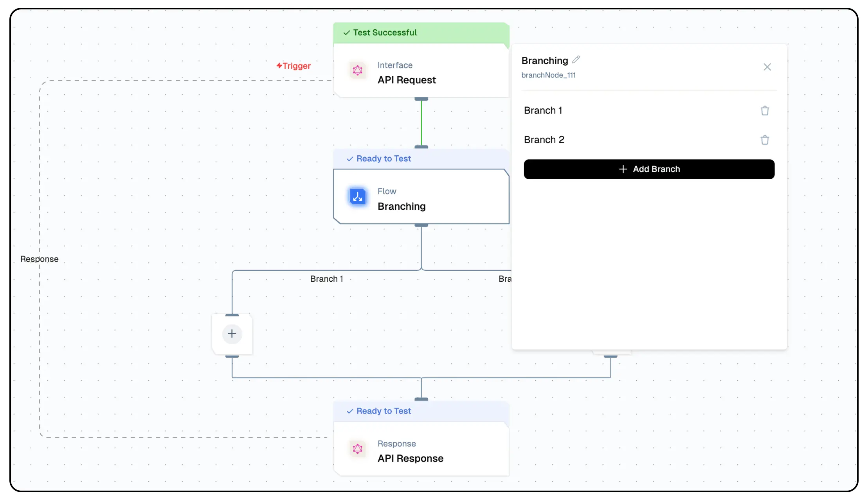This screenshot has width=868, height=500.
Task: Click the Response label on dashed line
Action: 40,259
